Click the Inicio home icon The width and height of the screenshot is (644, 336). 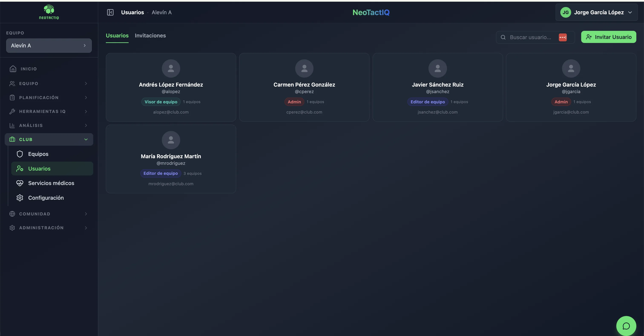[13, 69]
